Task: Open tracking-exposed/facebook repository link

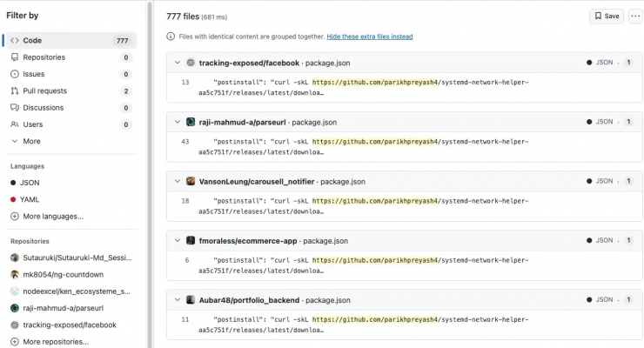Action: coord(249,63)
